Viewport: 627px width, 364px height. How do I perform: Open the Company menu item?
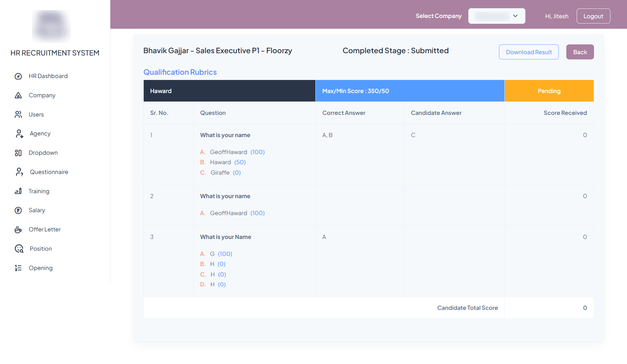pos(42,95)
